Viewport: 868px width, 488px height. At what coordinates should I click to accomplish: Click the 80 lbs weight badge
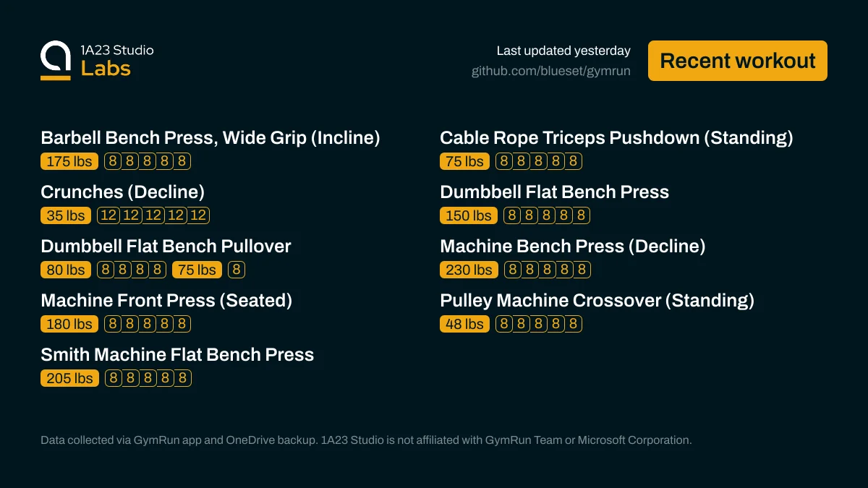66,270
